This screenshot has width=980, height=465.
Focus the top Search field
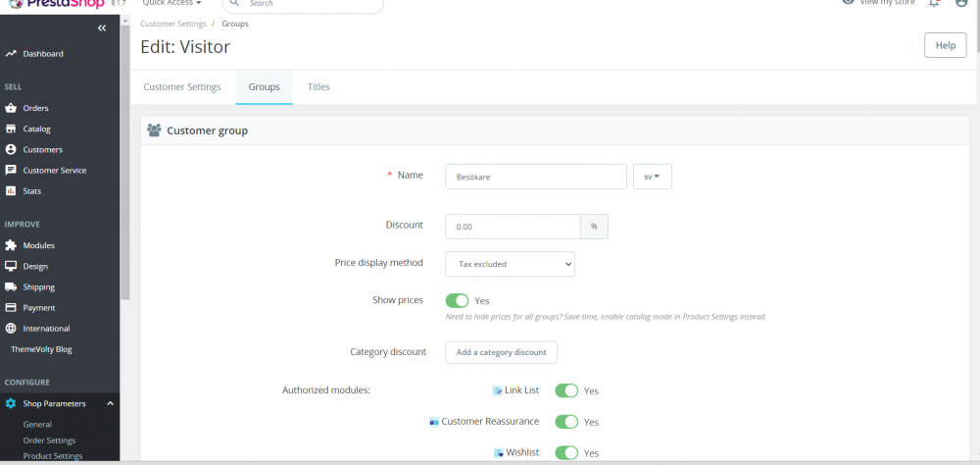tap(303, 4)
